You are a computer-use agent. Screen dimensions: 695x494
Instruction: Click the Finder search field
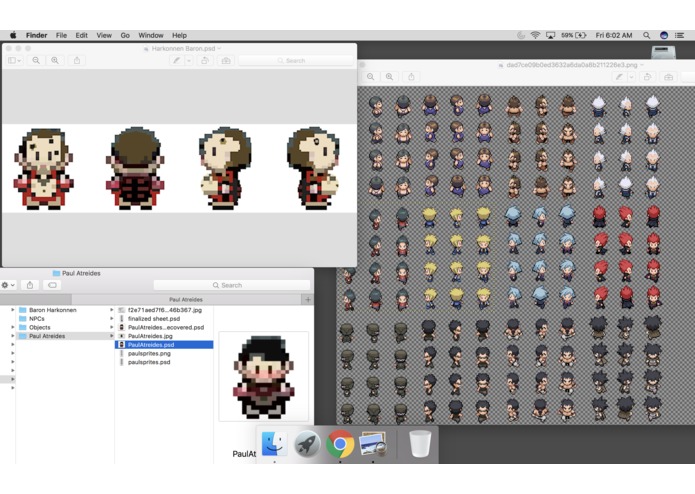pyautogui.click(x=231, y=285)
